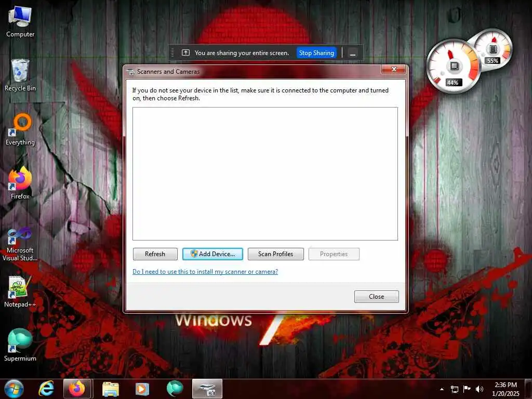Open Supermium from the taskbar
The height and width of the screenshot is (399, 532).
(x=175, y=389)
